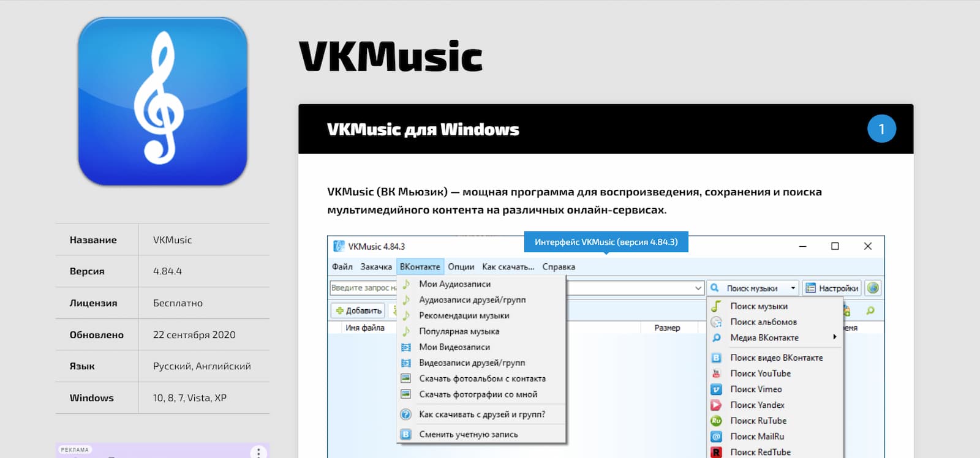Open the Файл menu

342,267
